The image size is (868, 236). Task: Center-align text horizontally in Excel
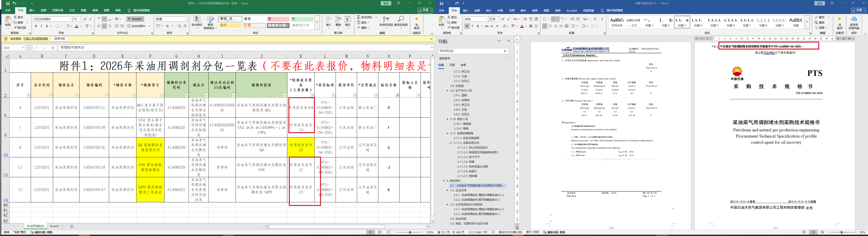pyautogui.click(x=104, y=26)
